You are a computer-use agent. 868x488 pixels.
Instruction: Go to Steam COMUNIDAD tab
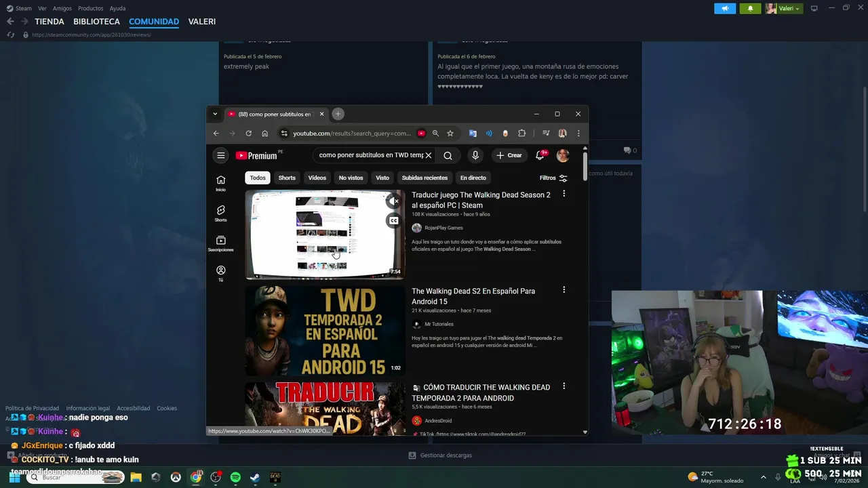(154, 22)
